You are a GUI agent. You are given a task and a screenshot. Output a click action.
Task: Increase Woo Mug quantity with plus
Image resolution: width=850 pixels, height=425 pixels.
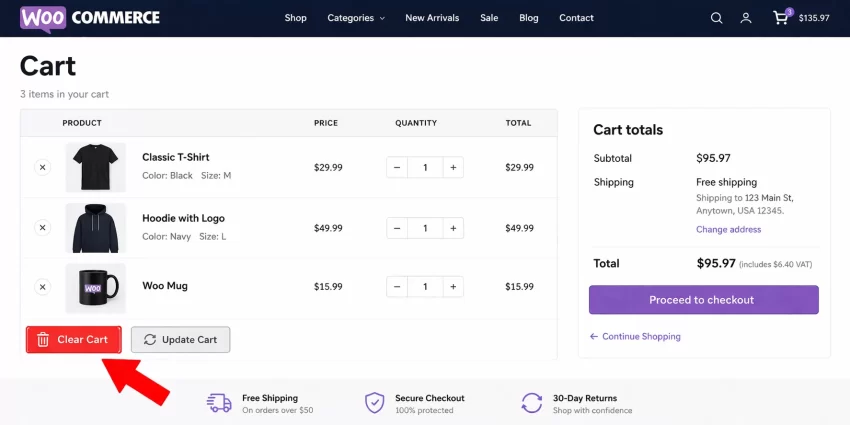[453, 287]
